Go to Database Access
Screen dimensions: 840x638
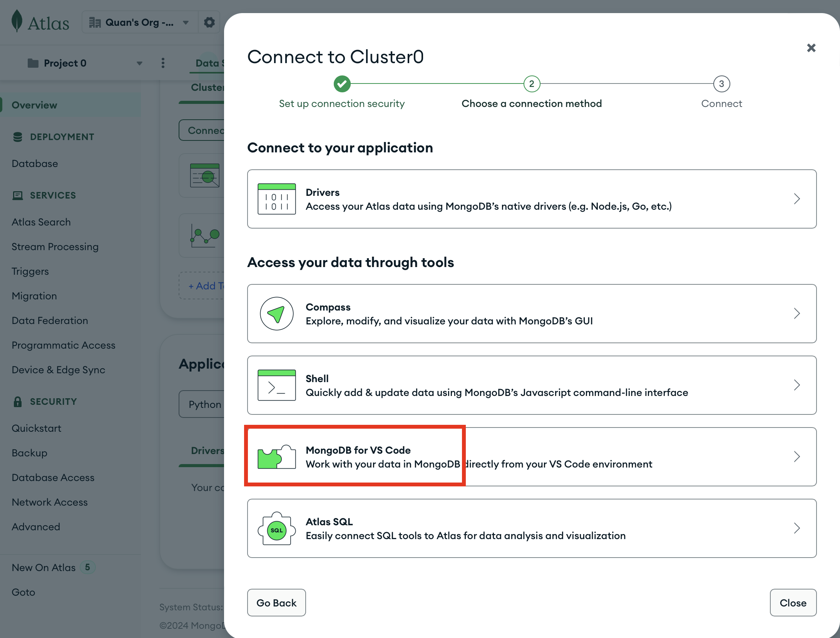pyautogui.click(x=53, y=478)
